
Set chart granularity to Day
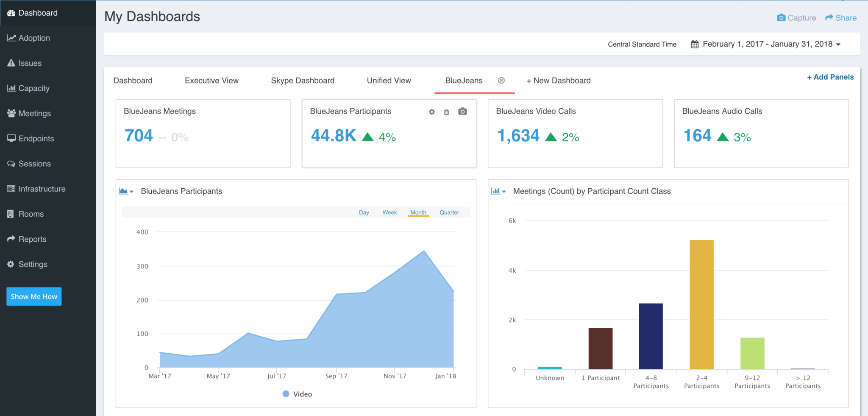click(364, 212)
